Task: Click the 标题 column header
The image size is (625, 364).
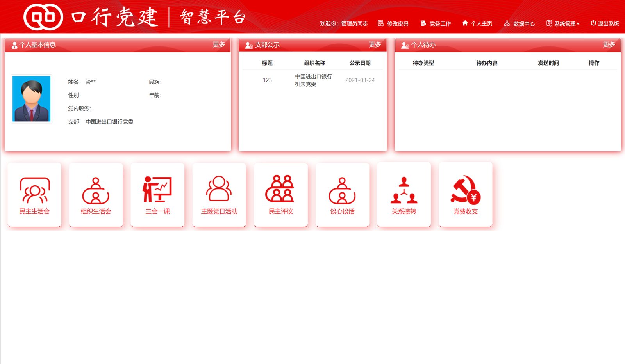Action: point(267,63)
